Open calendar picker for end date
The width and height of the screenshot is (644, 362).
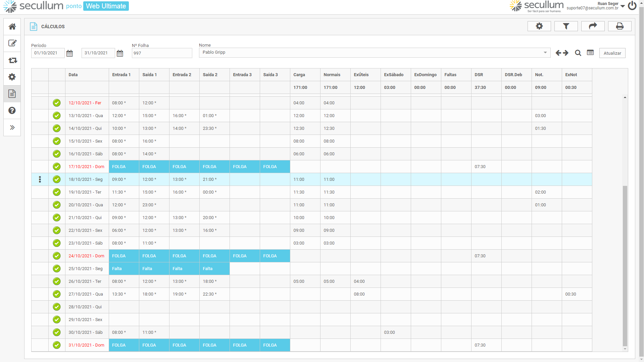point(120,53)
